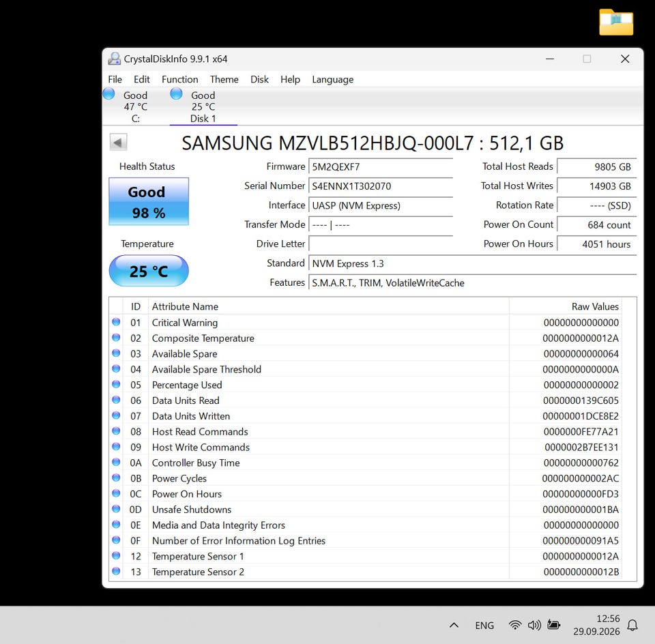
Task: Click Total Host Writes value 14903 GB
Action: point(596,186)
